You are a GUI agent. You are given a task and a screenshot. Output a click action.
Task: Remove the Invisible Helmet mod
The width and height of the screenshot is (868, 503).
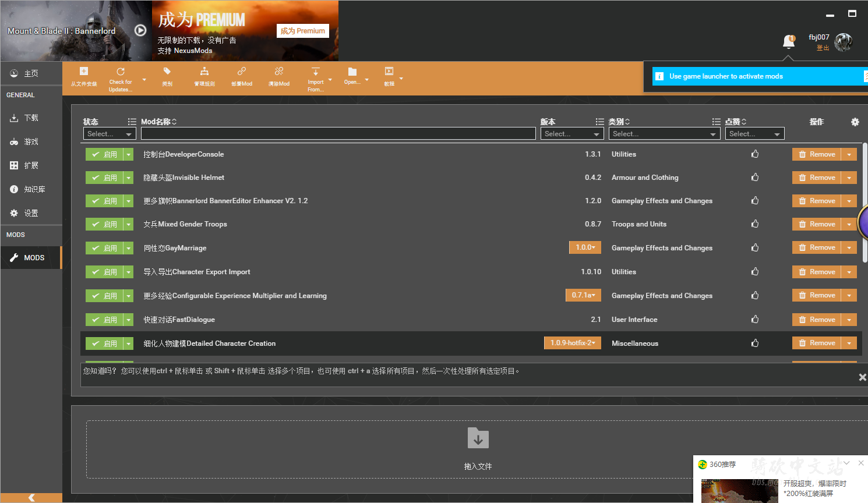pos(817,178)
